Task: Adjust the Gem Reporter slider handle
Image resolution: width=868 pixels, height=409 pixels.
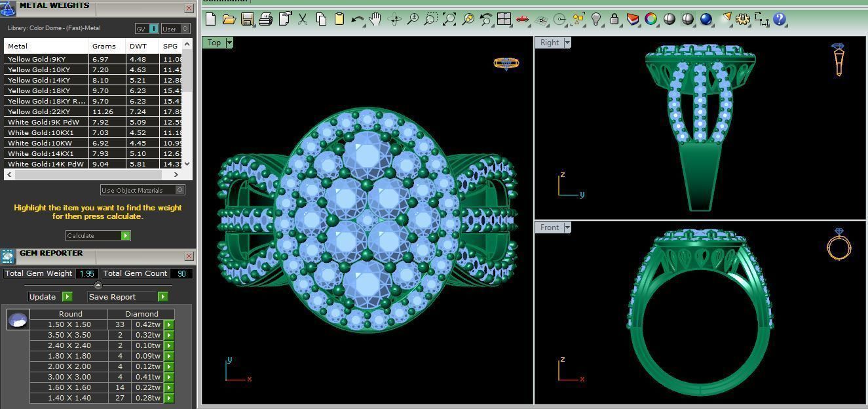Action: (98, 285)
